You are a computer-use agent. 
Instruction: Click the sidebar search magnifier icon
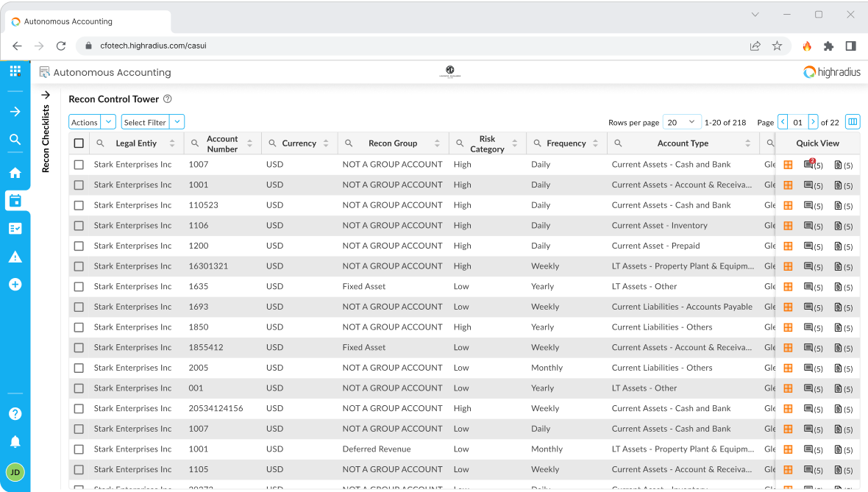(x=15, y=140)
